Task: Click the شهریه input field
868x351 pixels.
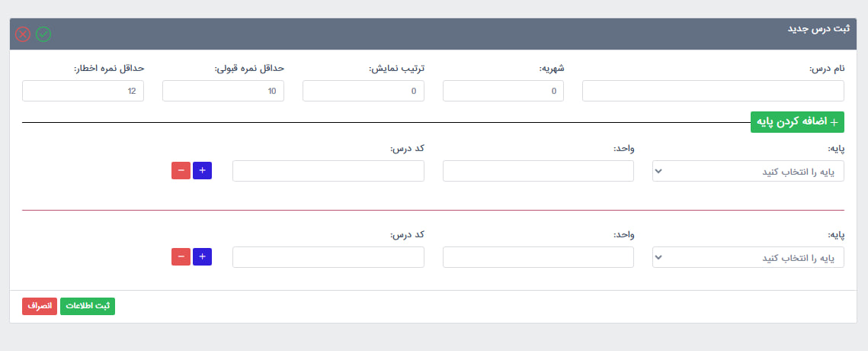Action: (503, 92)
